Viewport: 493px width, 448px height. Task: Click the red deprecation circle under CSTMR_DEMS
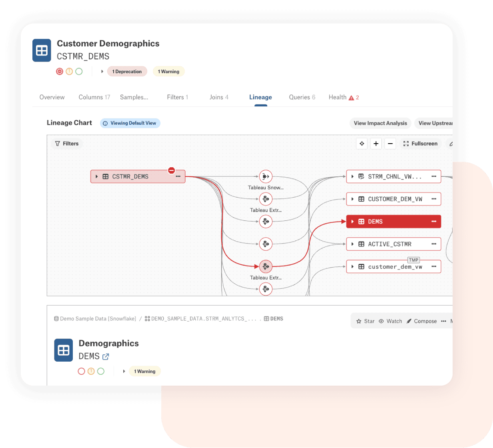click(x=60, y=72)
